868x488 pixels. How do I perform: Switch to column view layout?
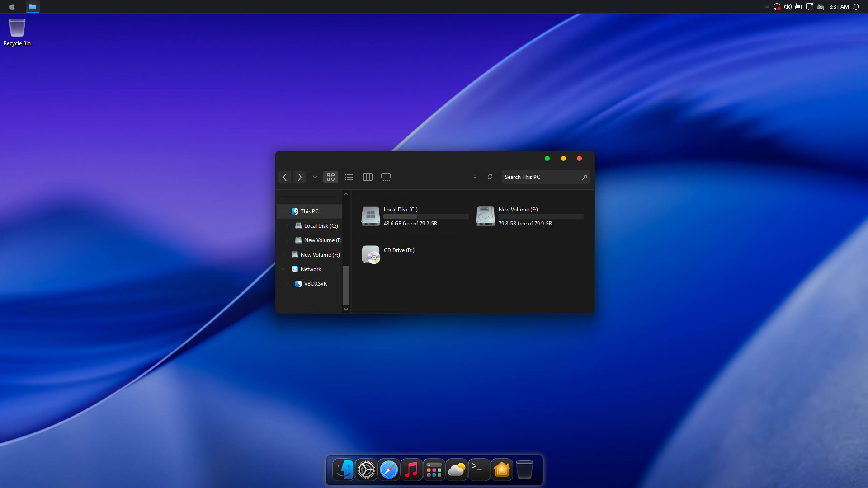(368, 177)
